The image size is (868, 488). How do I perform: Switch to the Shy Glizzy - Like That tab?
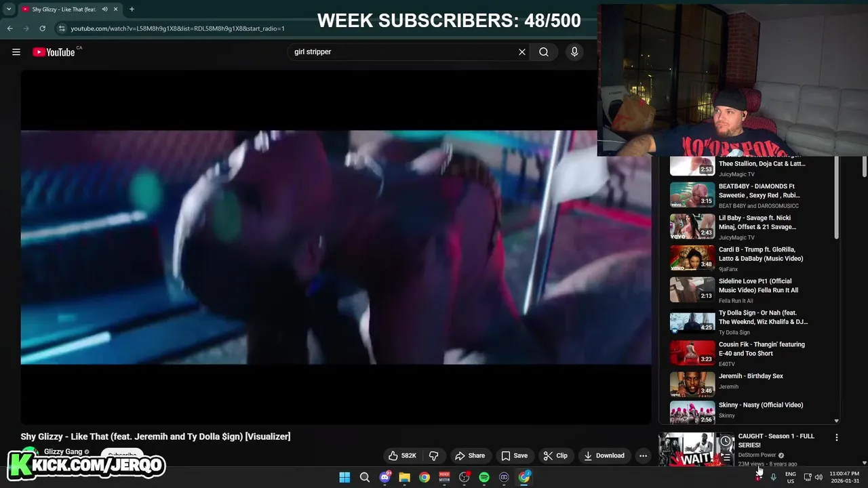63,9
